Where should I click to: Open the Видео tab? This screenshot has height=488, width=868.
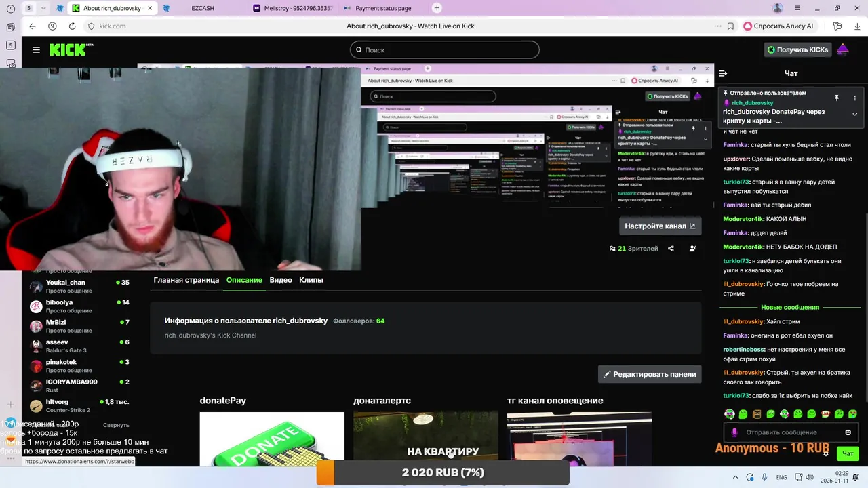(x=281, y=280)
